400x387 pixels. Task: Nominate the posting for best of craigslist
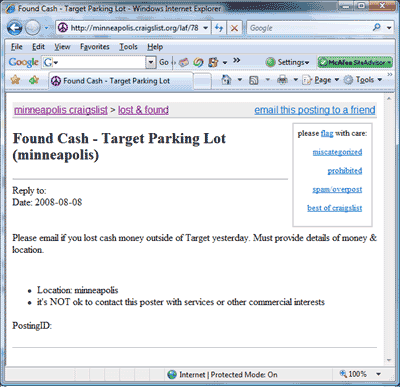point(335,208)
